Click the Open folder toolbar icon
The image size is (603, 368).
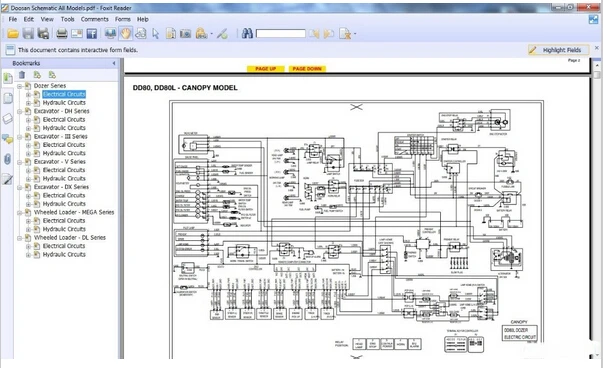(x=13, y=34)
